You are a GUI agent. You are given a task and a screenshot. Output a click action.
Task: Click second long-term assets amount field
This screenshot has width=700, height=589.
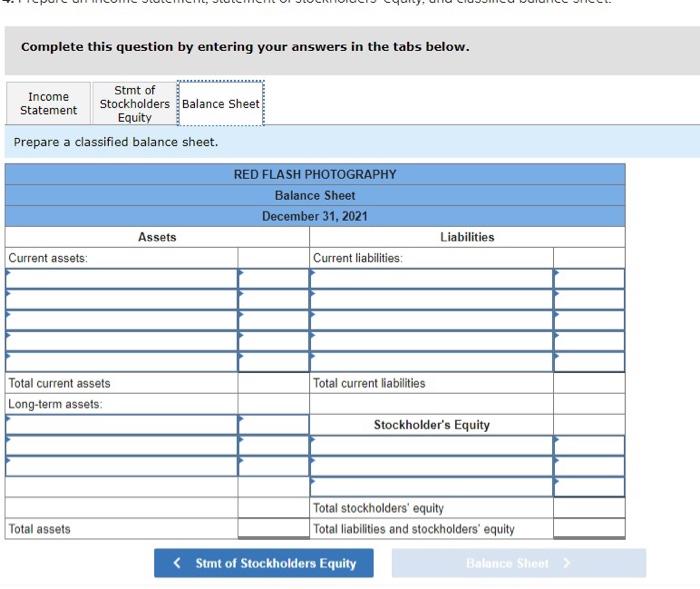pyautogui.click(x=274, y=445)
